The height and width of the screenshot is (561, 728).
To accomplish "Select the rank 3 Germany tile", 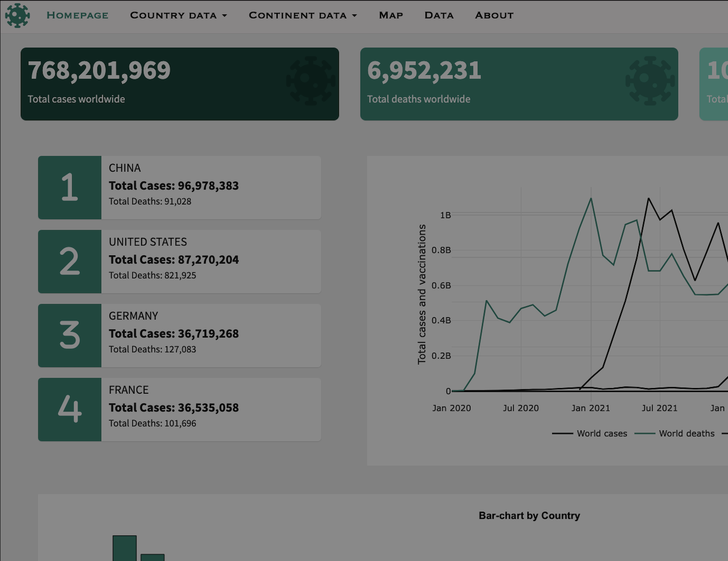I will [x=179, y=336].
